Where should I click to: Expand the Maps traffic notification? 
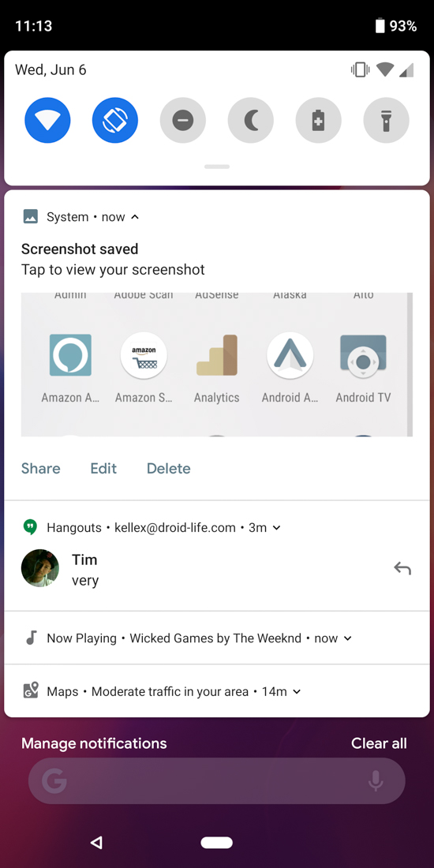[297, 691]
